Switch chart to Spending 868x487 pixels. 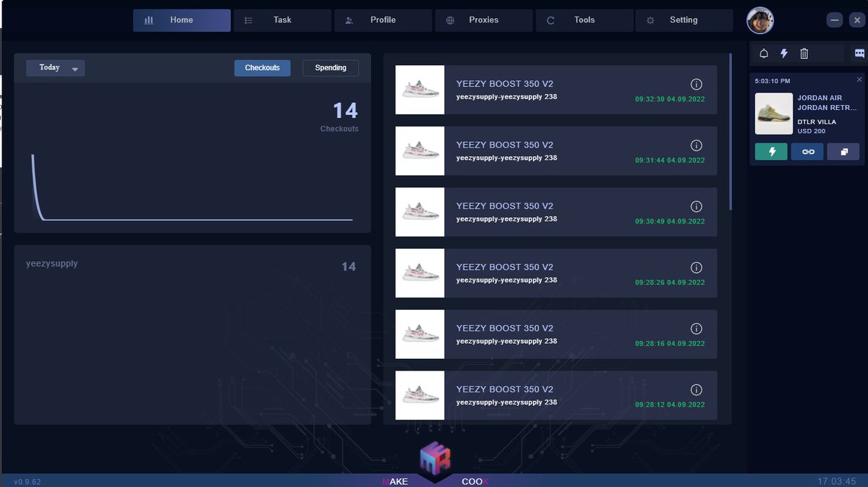[x=331, y=68]
